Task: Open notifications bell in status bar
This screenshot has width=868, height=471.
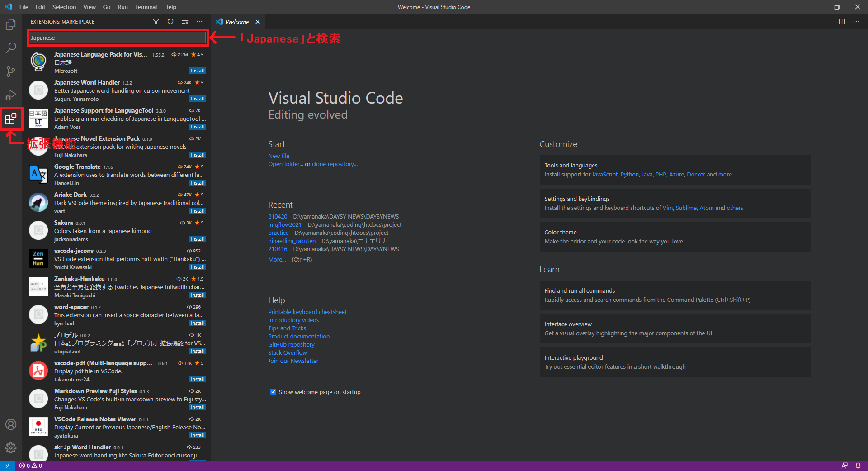Action: coord(858,466)
